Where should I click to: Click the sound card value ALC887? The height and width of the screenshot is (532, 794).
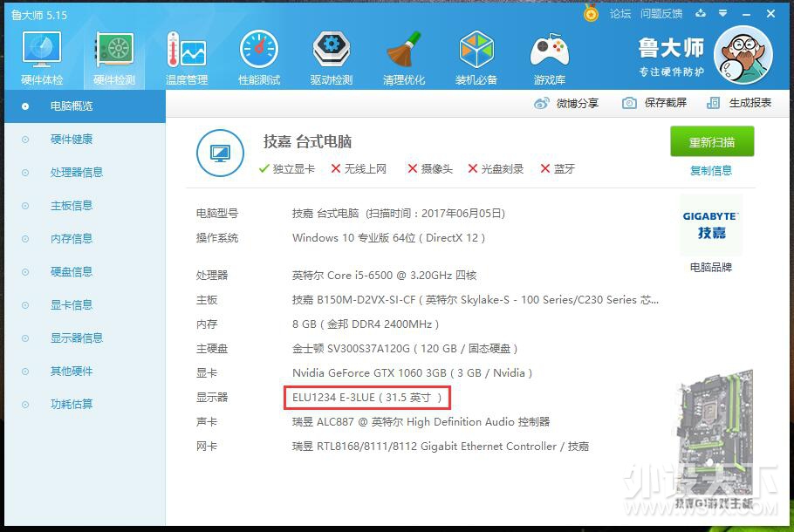[421, 421]
